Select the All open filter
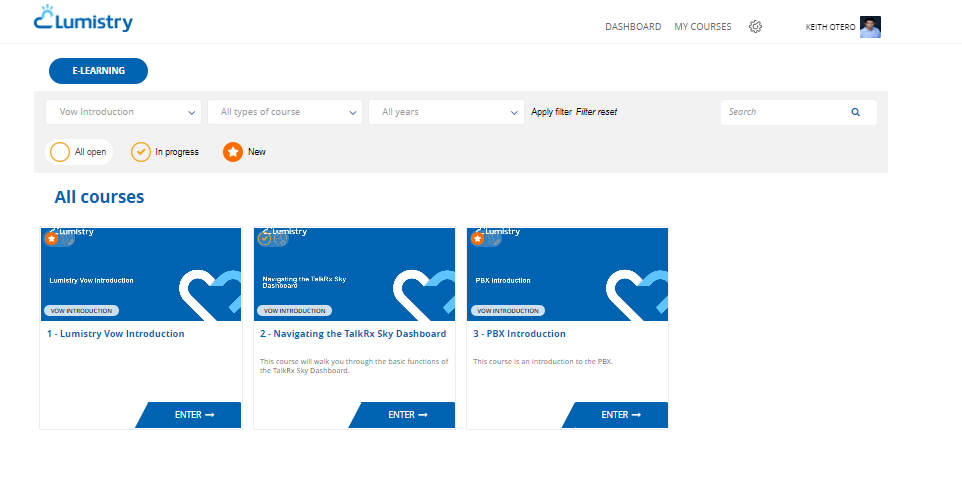 [x=60, y=152]
